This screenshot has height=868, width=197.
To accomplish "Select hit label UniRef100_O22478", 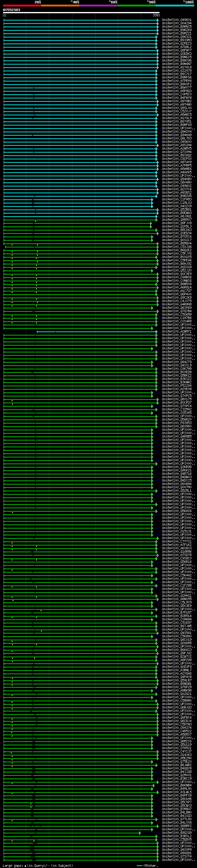I will 176,71.
